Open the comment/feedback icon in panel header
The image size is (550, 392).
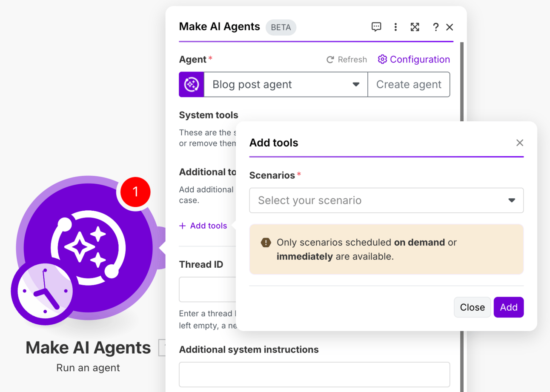[x=376, y=27]
